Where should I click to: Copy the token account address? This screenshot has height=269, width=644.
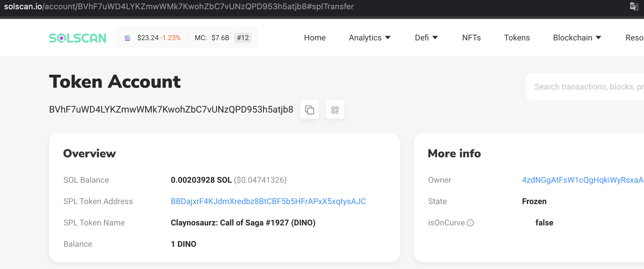tap(309, 109)
